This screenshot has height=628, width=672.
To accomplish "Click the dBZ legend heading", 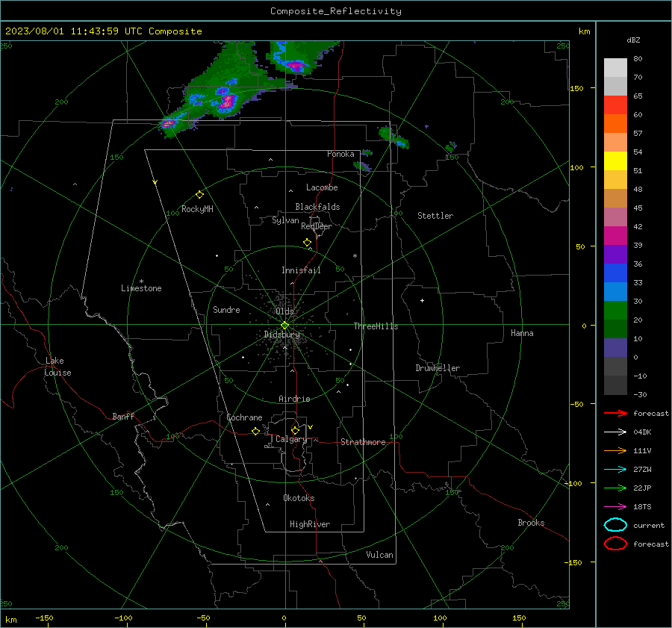I will pyautogui.click(x=633, y=40).
